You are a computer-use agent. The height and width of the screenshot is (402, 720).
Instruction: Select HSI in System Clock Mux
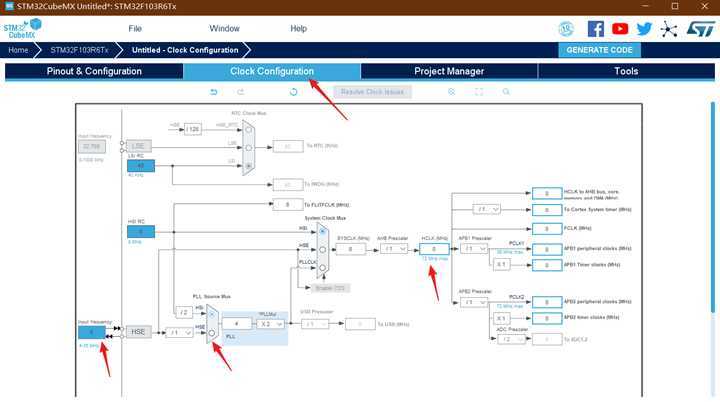[322, 232]
